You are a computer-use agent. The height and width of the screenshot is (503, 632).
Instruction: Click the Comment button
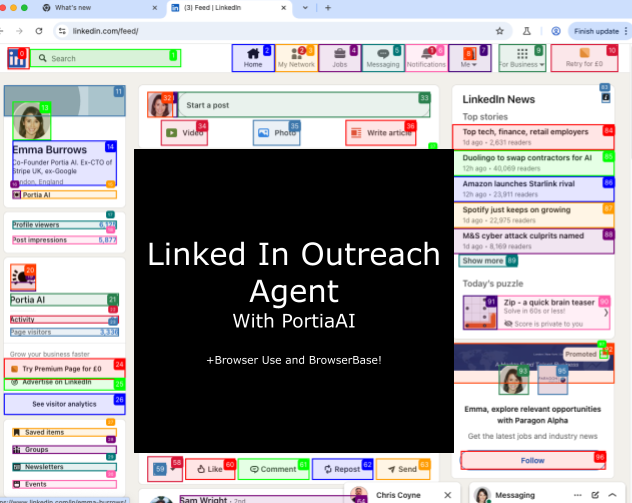[x=273, y=469]
